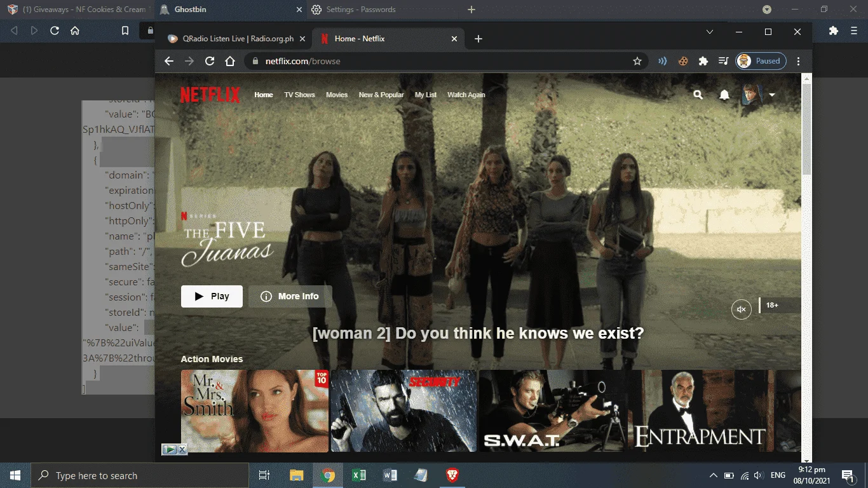The height and width of the screenshot is (488, 868).
Task: Open the TV Shows menu
Action: [x=299, y=95]
